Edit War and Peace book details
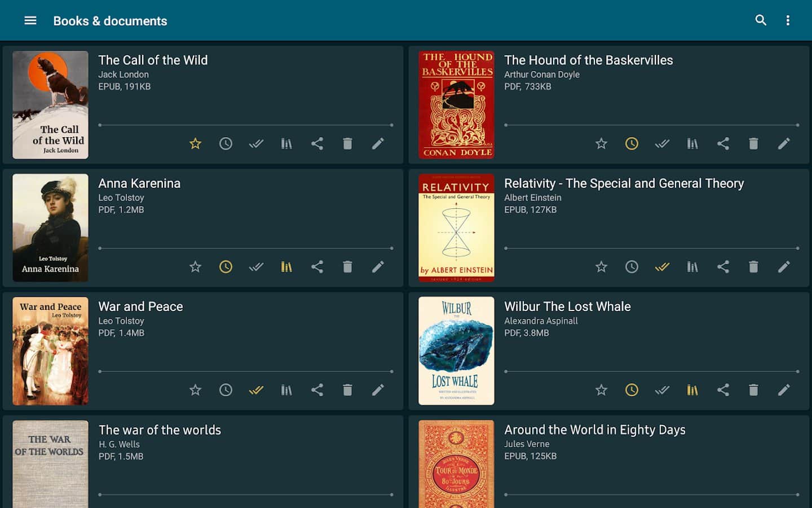The image size is (812, 508). [378, 390]
